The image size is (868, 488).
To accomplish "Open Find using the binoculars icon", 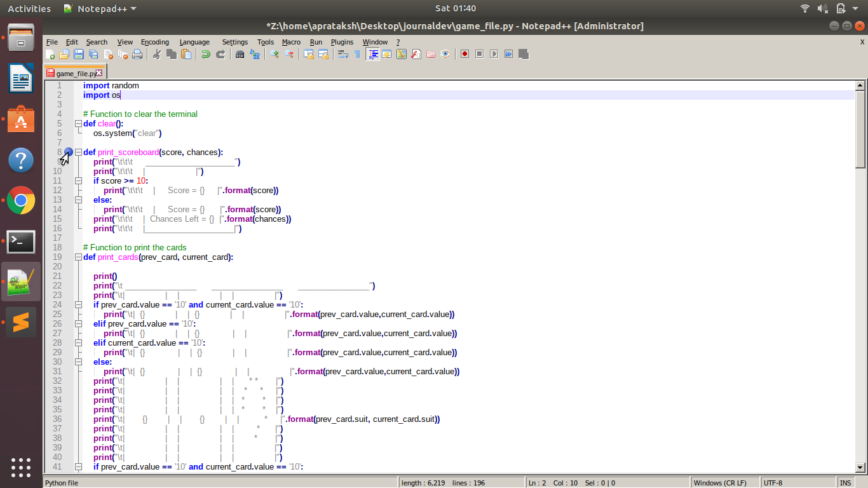I will tap(240, 54).
